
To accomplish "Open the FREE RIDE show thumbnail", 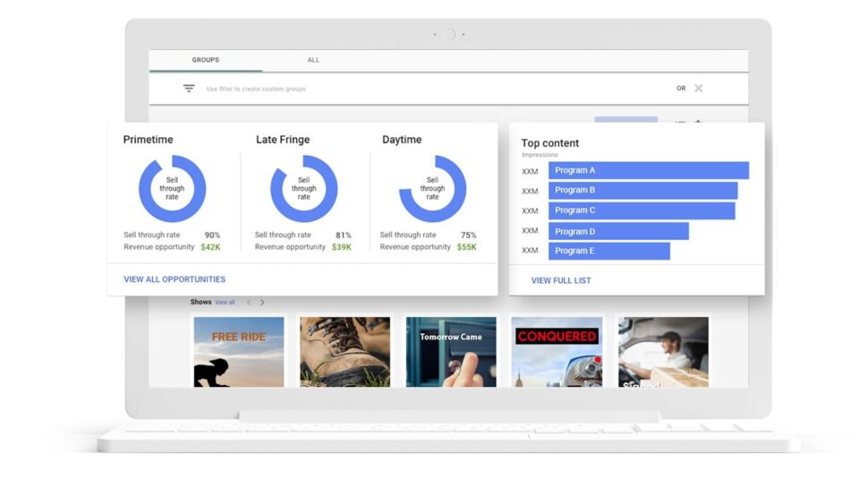I will tap(239, 351).
